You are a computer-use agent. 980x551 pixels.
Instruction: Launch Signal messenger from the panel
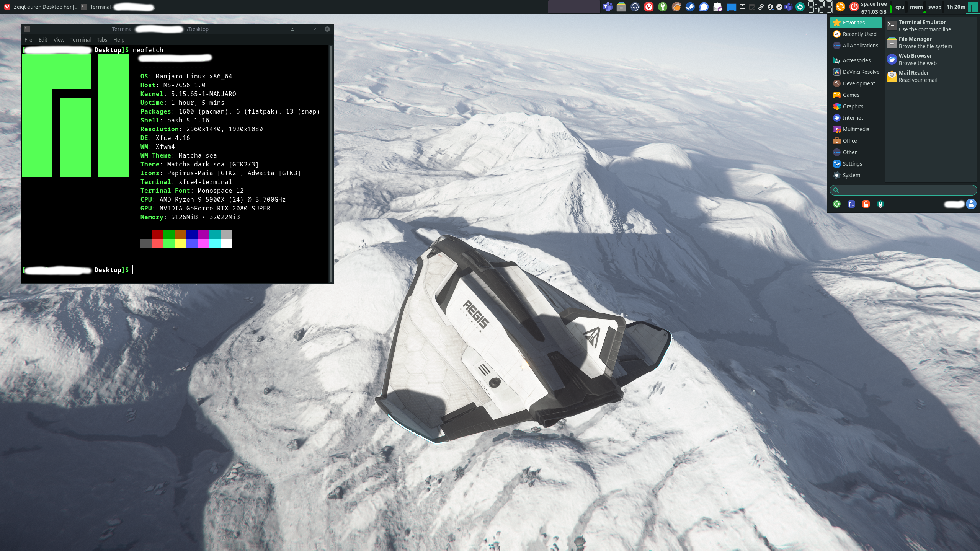tap(704, 7)
